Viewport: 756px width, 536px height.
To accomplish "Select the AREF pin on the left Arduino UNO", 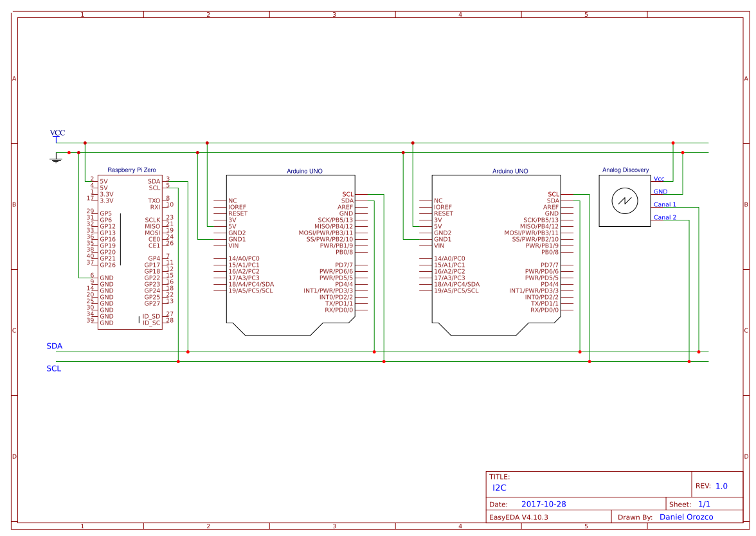I will (346, 206).
